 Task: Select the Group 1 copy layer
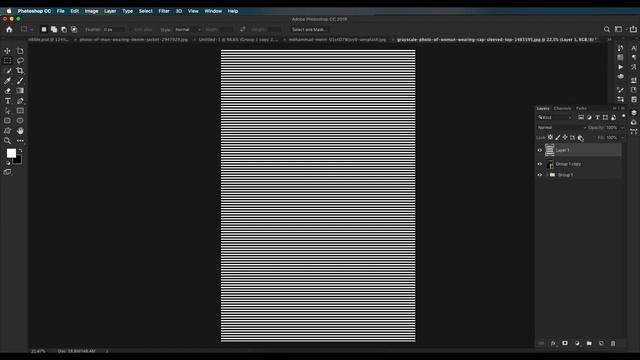579,164
